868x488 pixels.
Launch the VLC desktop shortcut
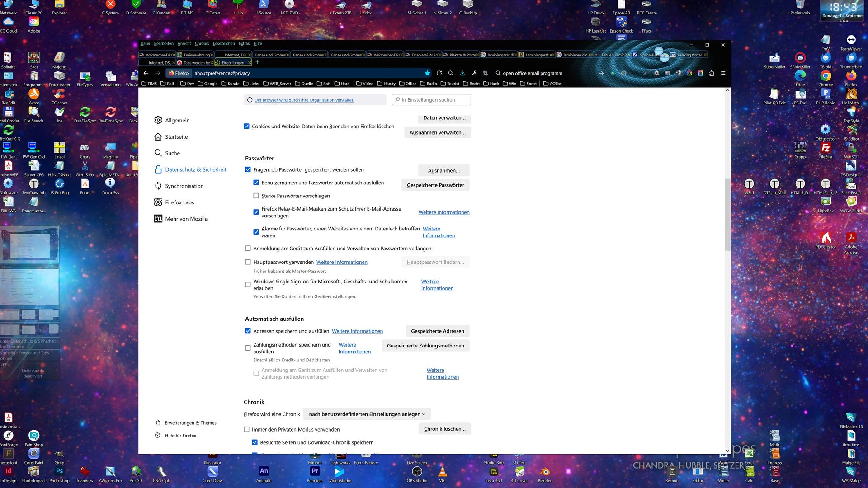point(442,473)
